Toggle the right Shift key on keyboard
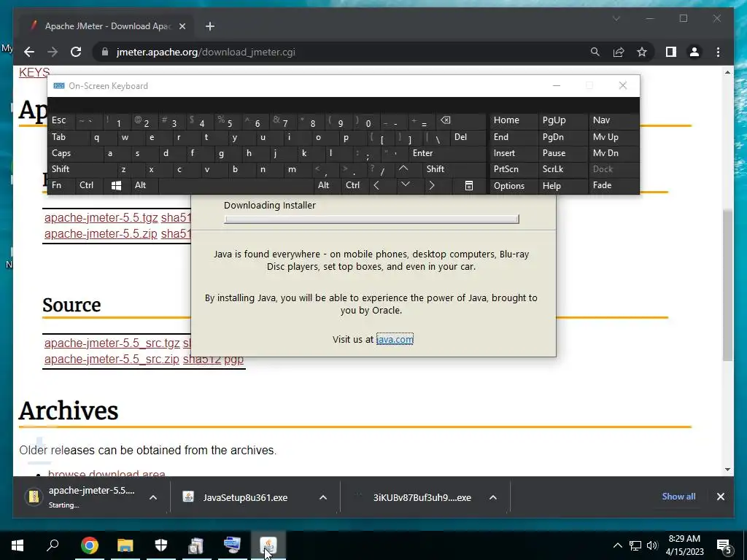 [454, 169]
